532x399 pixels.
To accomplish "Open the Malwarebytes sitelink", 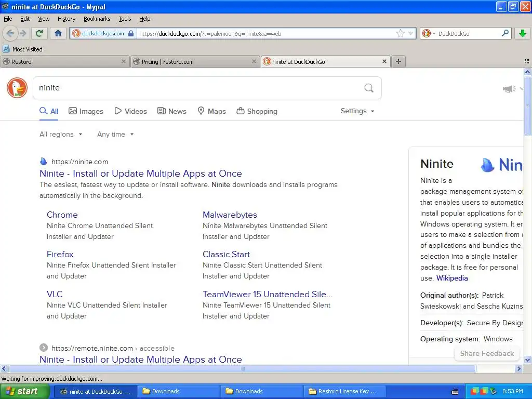I will [230, 215].
